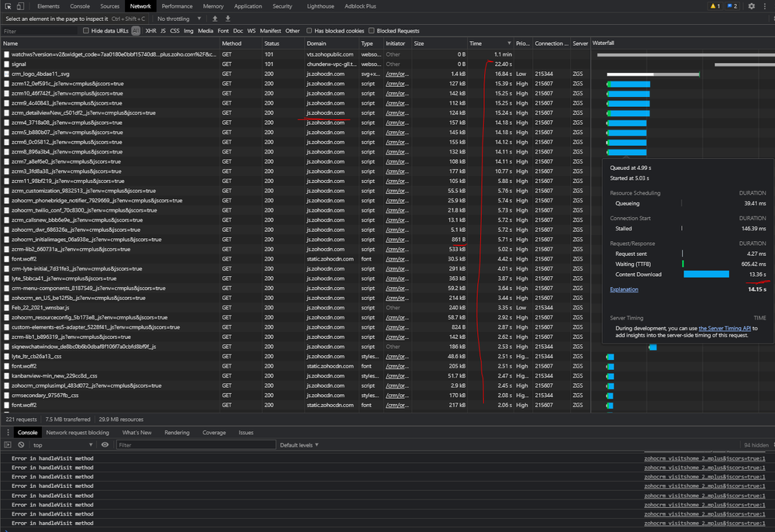Screen dimensions: 775x532
Task: Click the console live expression eye icon
Action: pos(106,445)
